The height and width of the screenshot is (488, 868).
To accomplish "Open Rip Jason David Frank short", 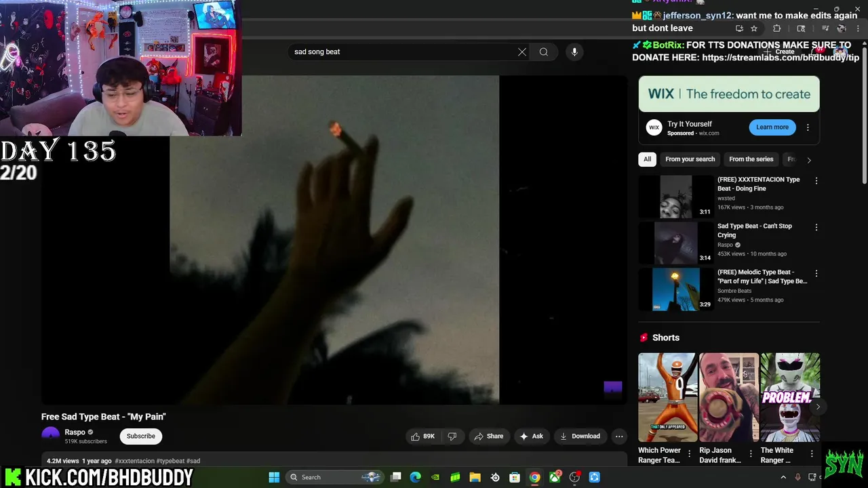I will coord(729,397).
